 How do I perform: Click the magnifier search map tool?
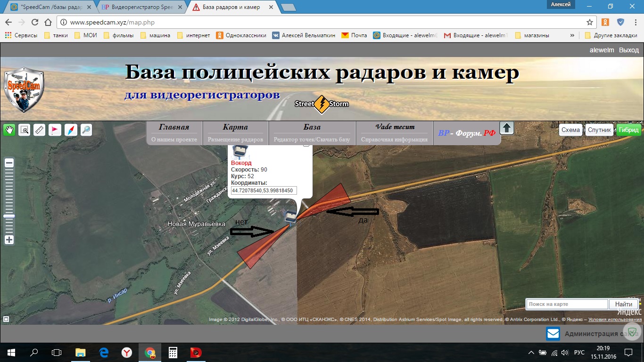pos(86,130)
